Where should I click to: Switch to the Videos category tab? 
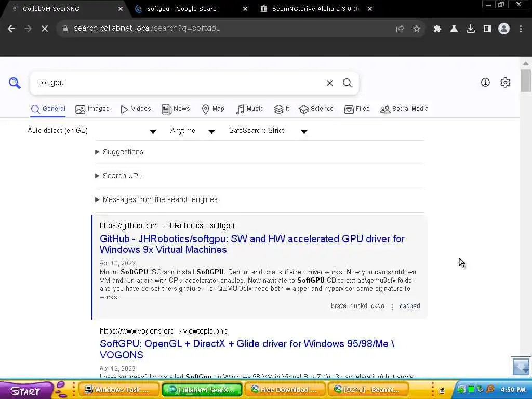pos(136,109)
